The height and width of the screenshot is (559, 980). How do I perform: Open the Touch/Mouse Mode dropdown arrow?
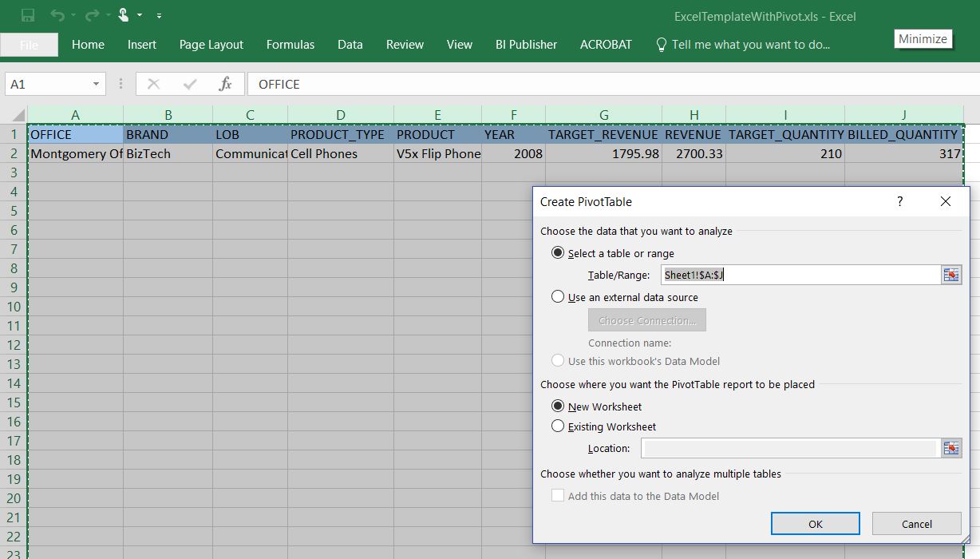pos(140,15)
